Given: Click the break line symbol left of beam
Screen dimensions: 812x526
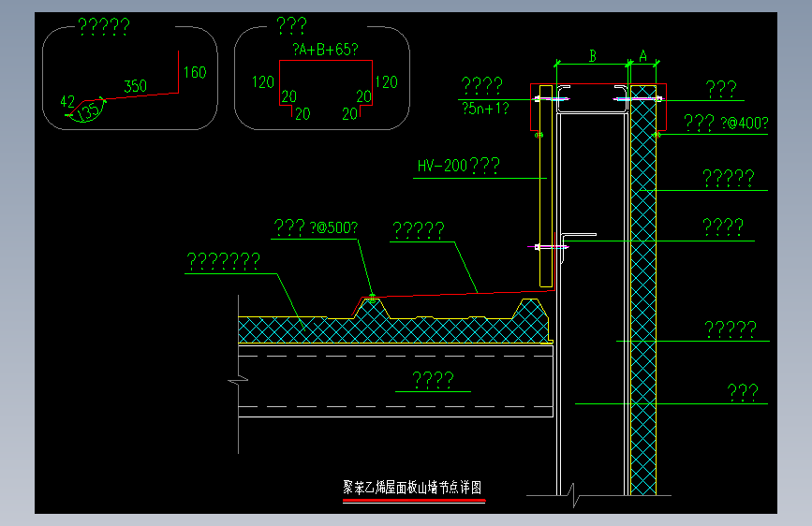Looking at the screenshot, I should coord(238,381).
